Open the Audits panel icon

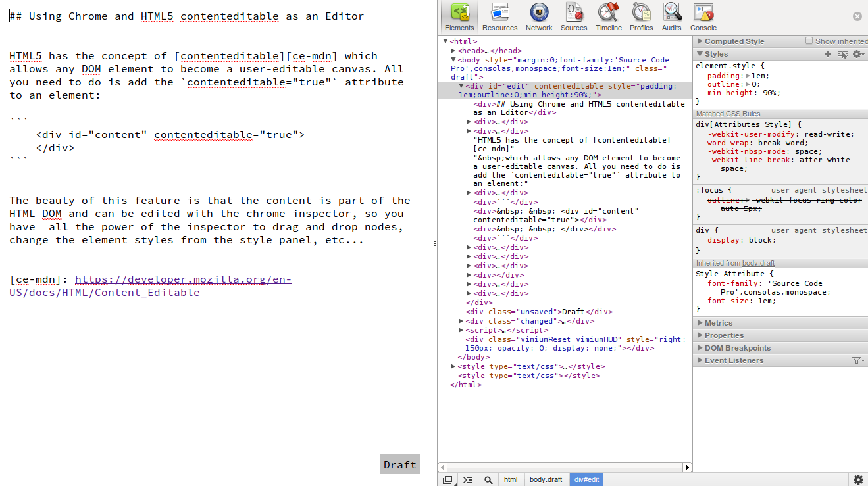[x=672, y=17]
